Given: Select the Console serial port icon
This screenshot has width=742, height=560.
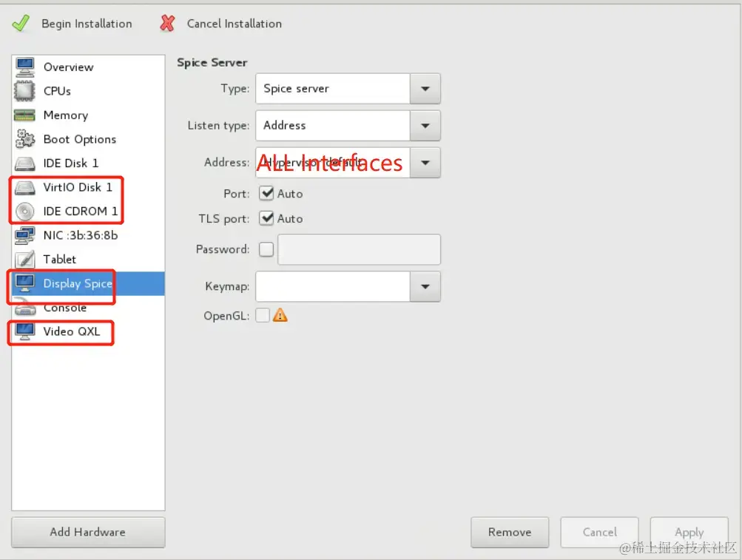Looking at the screenshot, I should pos(24,308).
